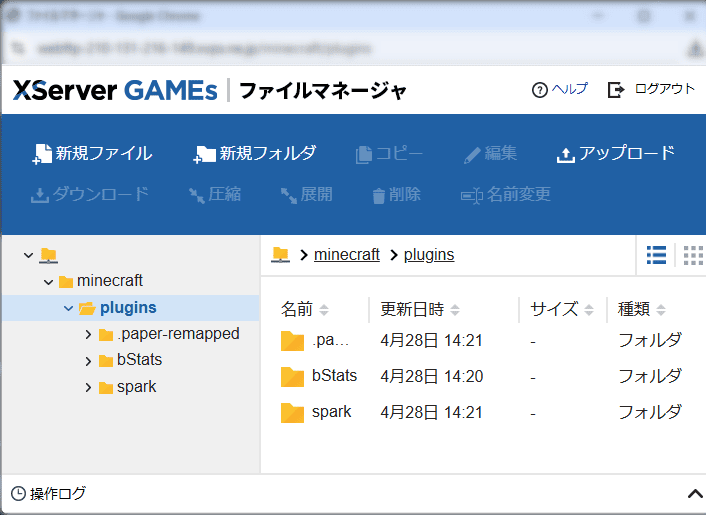Expand the spark tree node
This screenshot has width=706, height=515.
[x=88, y=388]
